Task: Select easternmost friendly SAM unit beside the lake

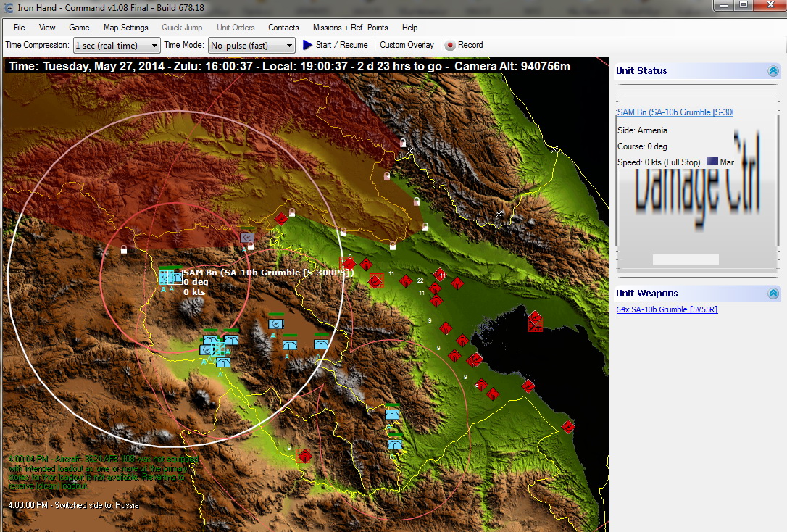Action: pyautogui.click(x=321, y=344)
